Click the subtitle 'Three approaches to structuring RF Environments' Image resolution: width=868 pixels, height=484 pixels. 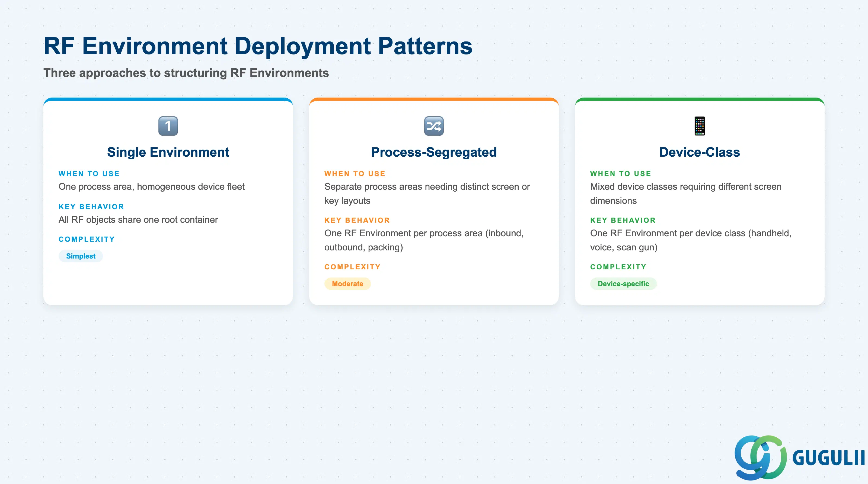[186, 73]
